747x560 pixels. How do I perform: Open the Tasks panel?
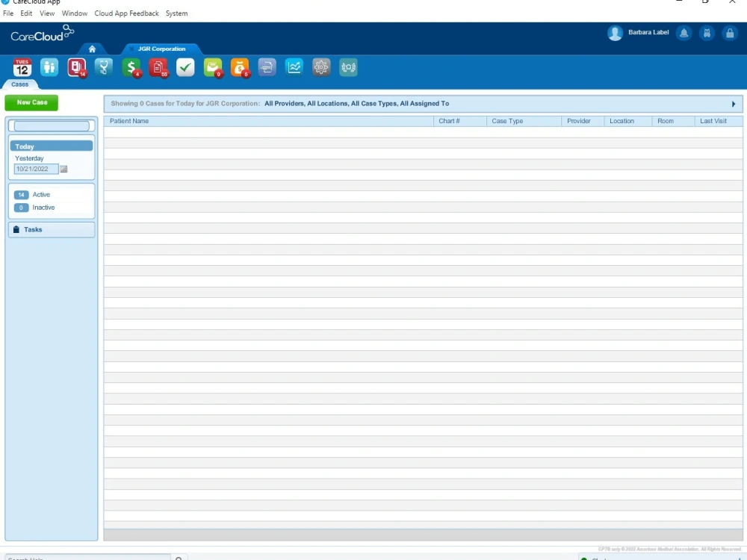[x=52, y=229]
